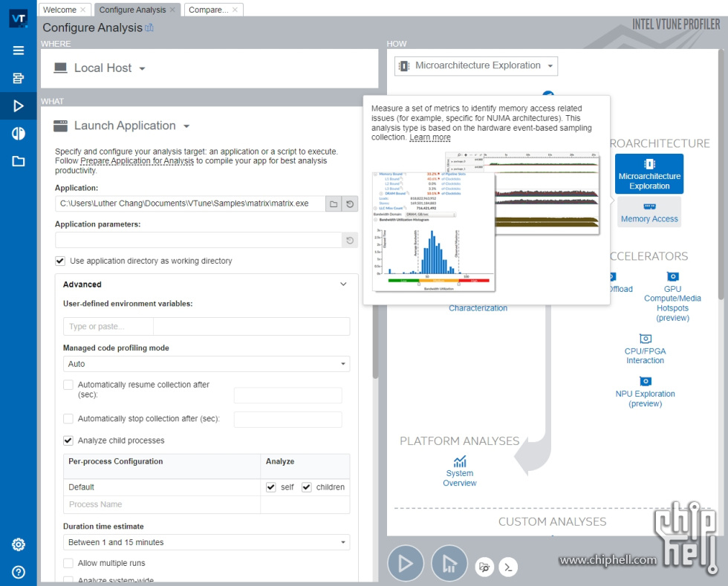Enable Automatically stop collection after checkbox
728x586 pixels.
click(68, 418)
